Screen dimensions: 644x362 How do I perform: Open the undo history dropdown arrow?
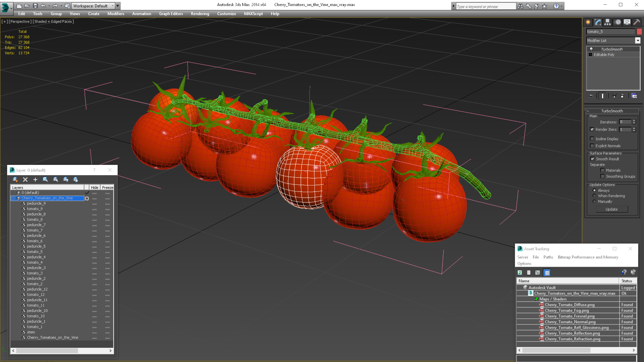coord(49,6)
